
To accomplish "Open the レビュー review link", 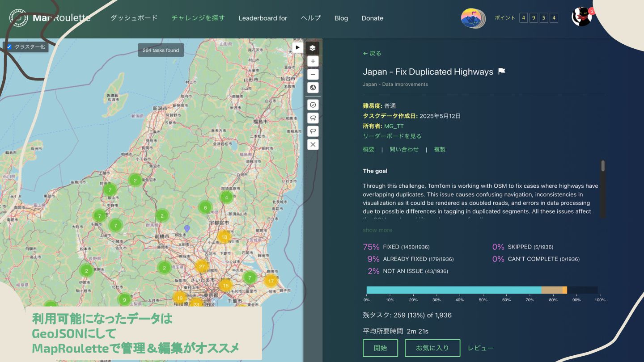I will pos(481,348).
